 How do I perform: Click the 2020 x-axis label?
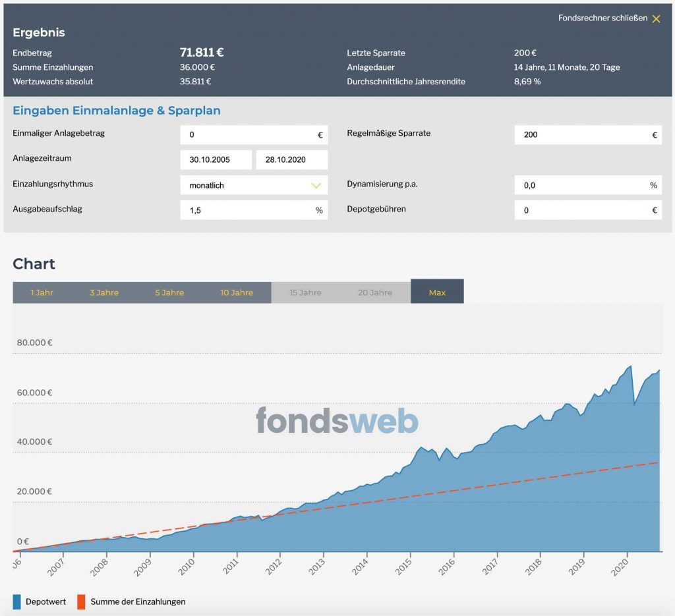tap(620, 567)
